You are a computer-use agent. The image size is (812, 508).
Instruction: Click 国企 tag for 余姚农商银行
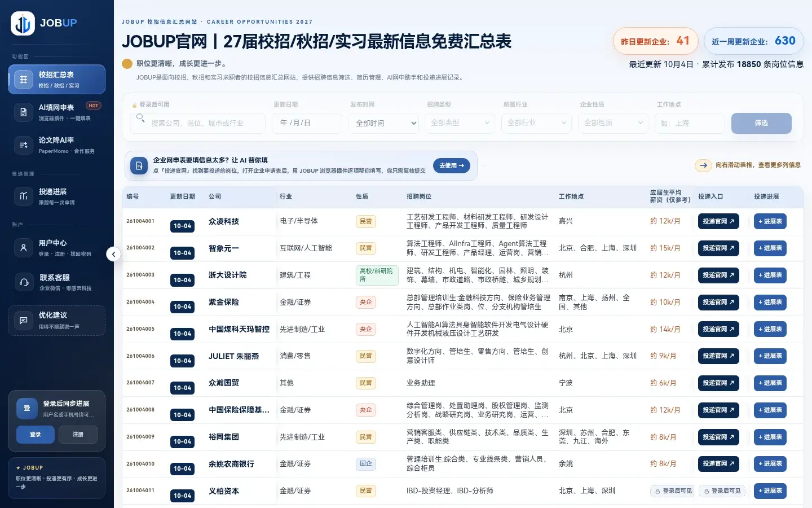[x=366, y=464]
